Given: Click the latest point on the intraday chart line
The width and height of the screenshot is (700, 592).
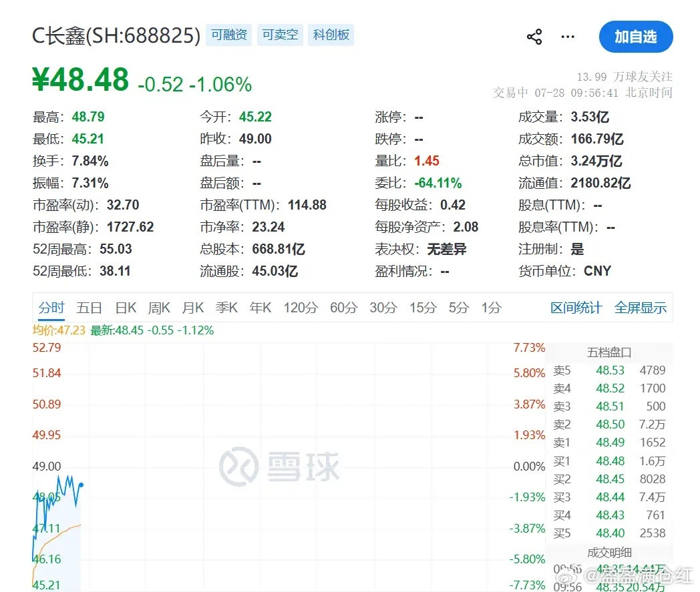Looking at the screenshot, I should point(81,485).
